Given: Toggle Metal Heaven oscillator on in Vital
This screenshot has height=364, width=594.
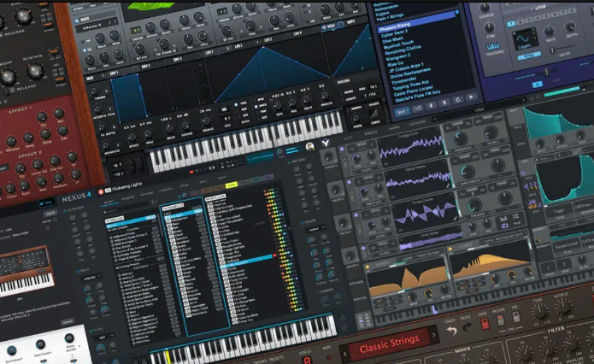Looking at the screenshot, I should tap(349, 182).
